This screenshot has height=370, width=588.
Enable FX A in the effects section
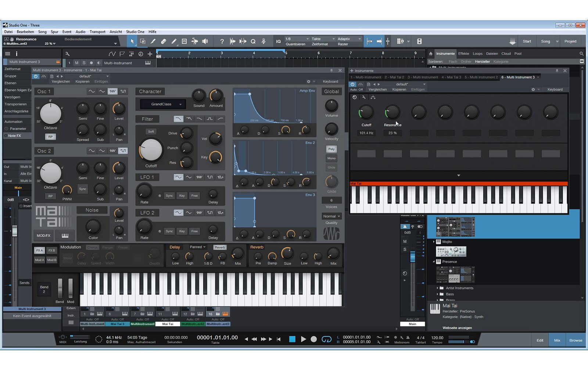click(x=39, y=251)
